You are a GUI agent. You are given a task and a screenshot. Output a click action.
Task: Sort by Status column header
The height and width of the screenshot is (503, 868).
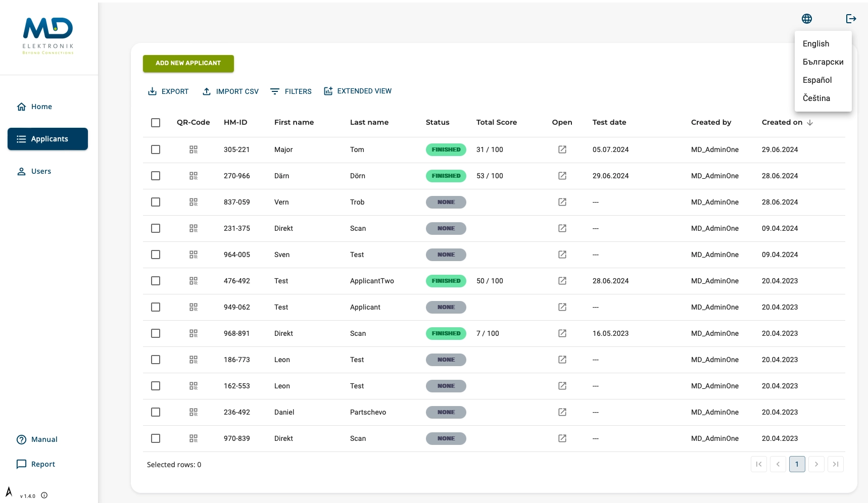438,122
